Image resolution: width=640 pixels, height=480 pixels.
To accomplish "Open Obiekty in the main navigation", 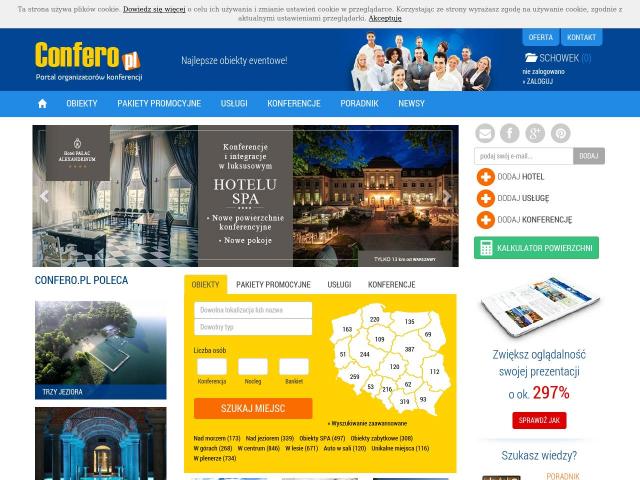I will tap(82, 104).
